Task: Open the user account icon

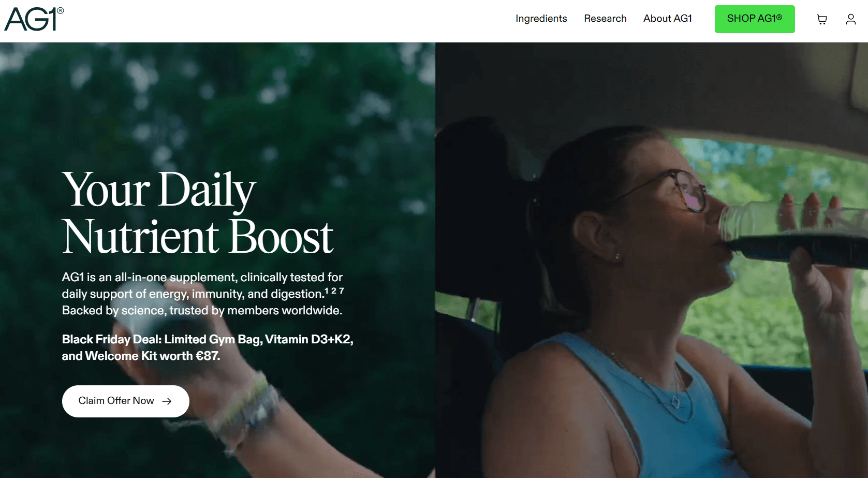Action: click(x=850, y=19)
